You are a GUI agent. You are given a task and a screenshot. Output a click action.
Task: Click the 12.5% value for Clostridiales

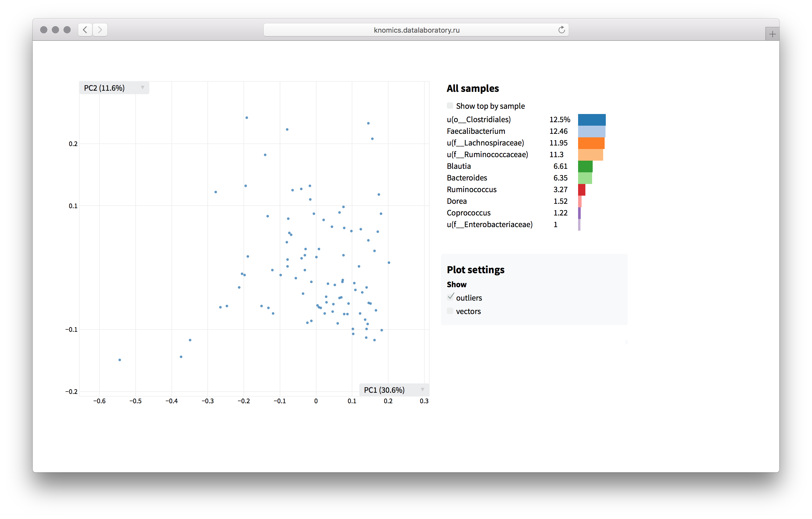tap(559, 120)
